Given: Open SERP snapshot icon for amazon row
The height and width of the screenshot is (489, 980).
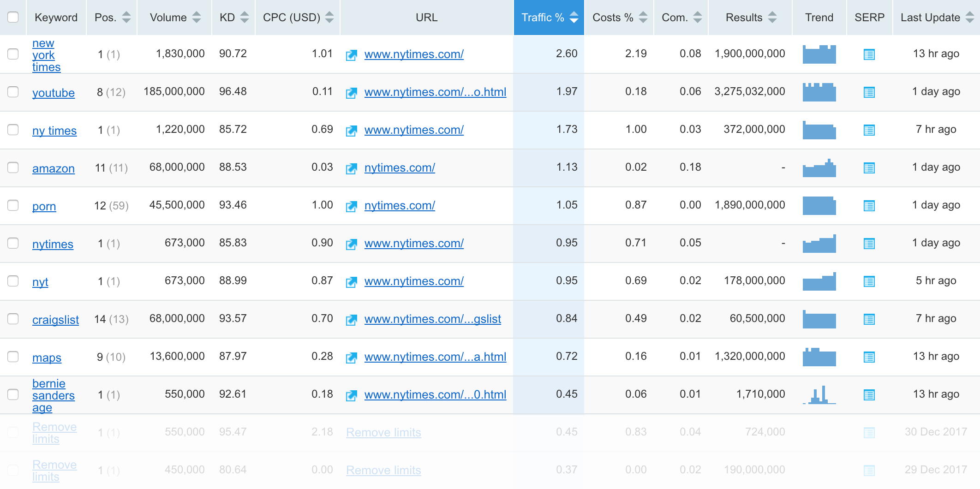Looking at the screenshot, I should point(869,168).
